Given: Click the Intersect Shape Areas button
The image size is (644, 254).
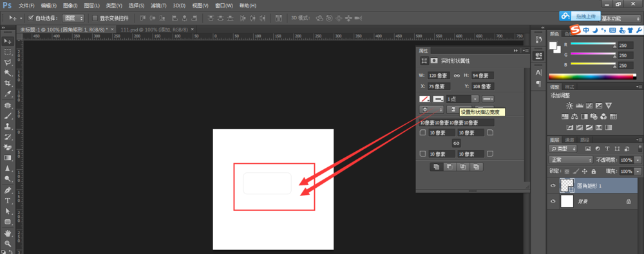Looking at the screenshot, I should coord(463,167).
